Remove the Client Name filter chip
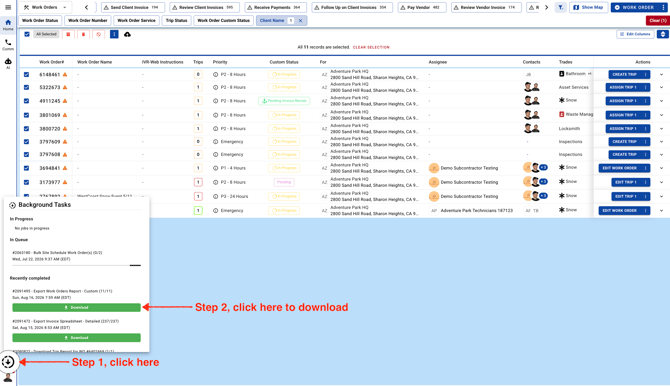This screenshot has height=386, width=670. tap(300, 21)
